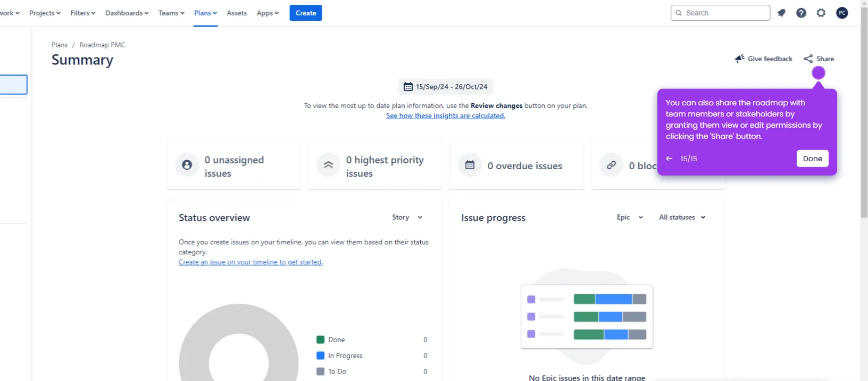Click the issue progress placeholder illustration
Viewport: 868px width, 381px height.
[x=587, y=317]
